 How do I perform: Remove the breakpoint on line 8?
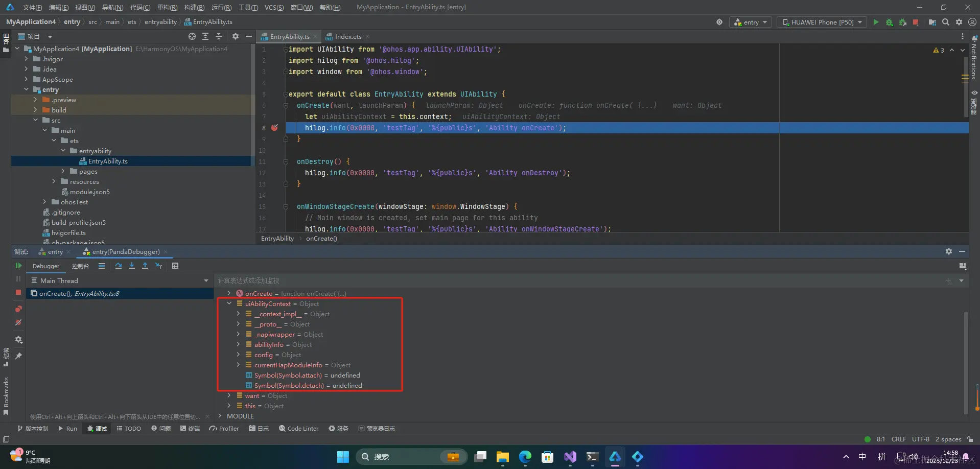click(274, 128)
